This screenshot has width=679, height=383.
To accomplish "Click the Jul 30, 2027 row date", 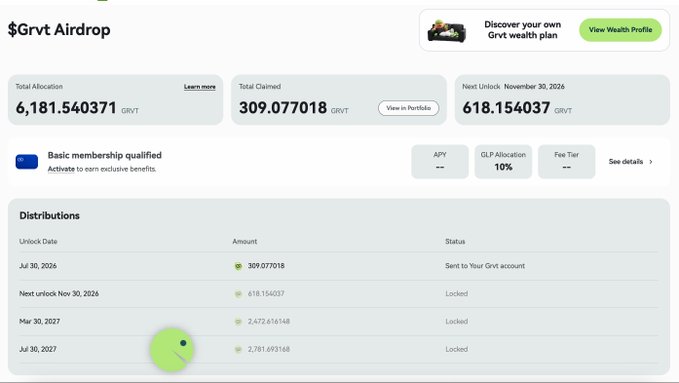I will point(38,349).
